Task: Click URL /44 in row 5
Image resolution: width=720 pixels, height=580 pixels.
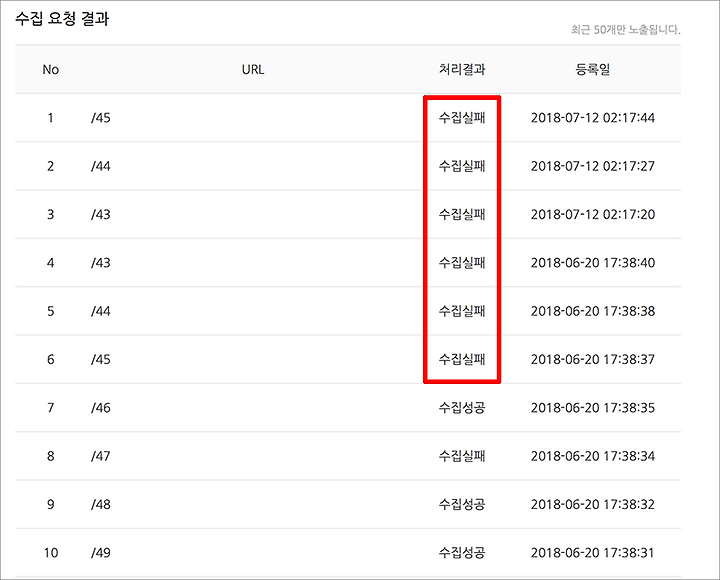Action: click(101, 311)
